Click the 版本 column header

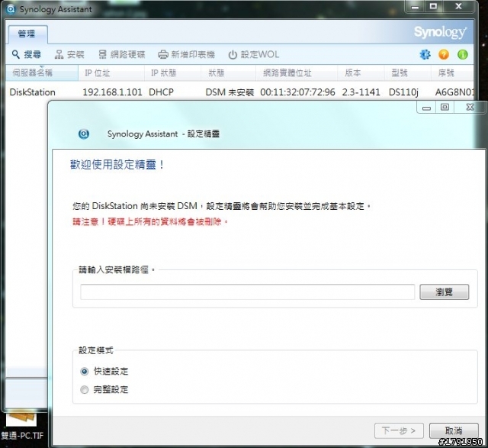point(361,73)
